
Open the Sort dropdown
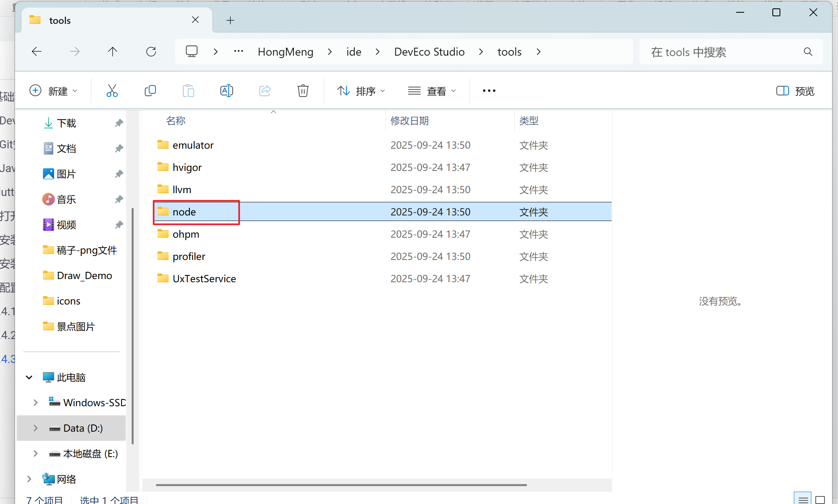[x=361, y=91]
